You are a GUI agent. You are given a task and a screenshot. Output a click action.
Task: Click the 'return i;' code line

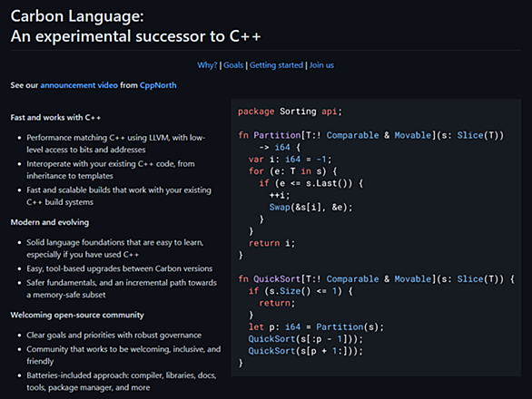[x=271, y=243]
